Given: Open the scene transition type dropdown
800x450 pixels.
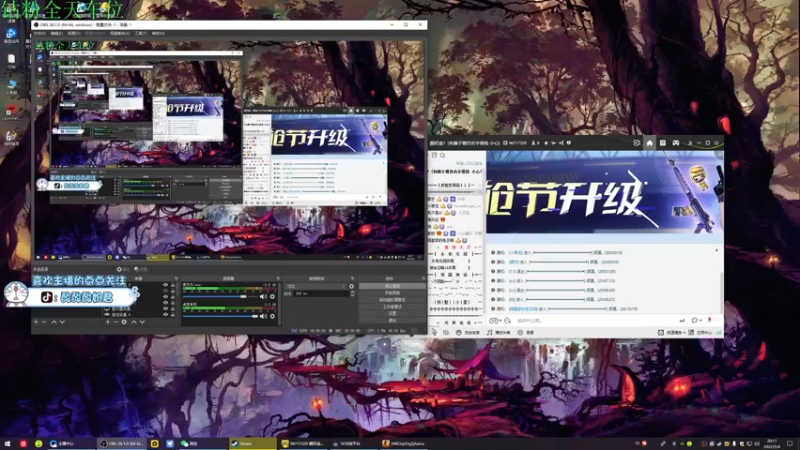Looking at the screenshot, I should pos(316,286).
